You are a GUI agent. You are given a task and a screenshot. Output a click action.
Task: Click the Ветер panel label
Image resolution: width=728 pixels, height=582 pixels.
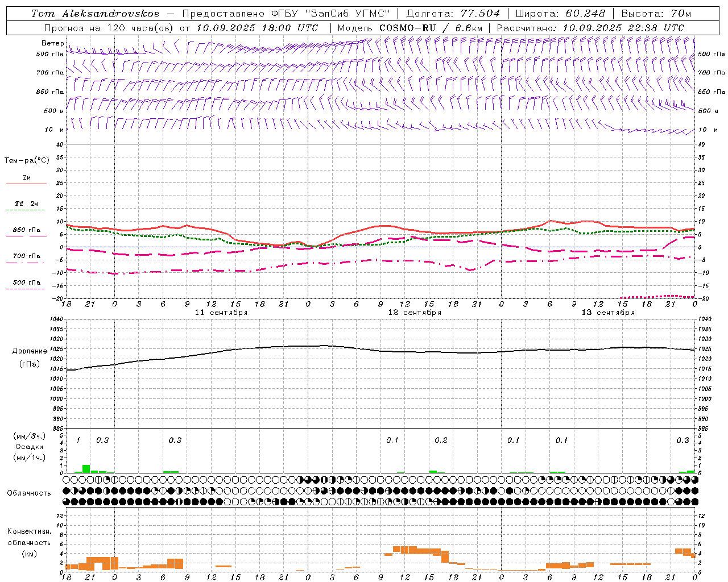53,43
